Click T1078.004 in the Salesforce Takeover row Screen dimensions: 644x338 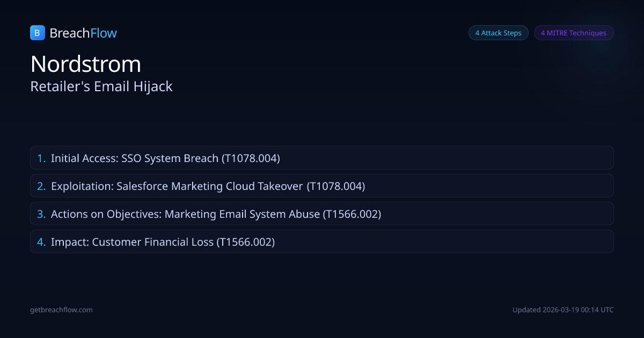coord(336,186)
